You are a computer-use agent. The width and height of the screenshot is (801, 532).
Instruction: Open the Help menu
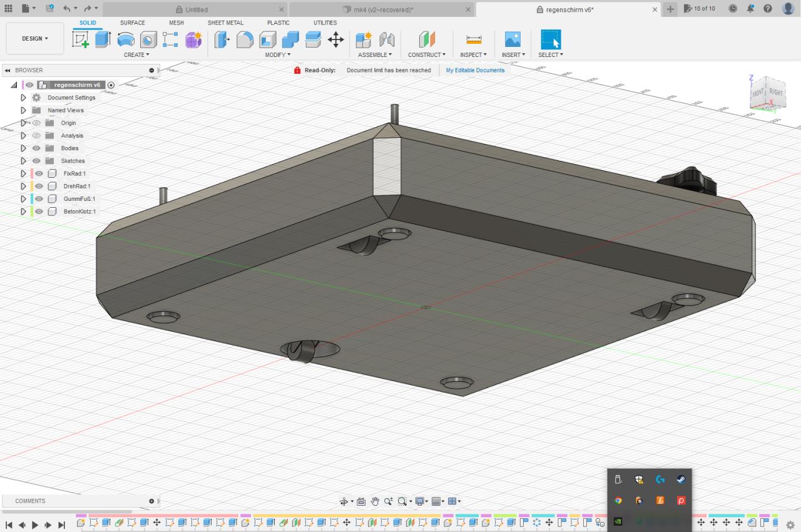(x=768, y=9)
